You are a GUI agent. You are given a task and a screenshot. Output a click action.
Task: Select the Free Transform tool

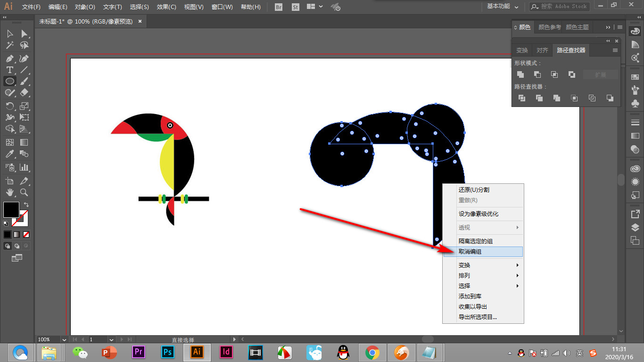point(24,117)
